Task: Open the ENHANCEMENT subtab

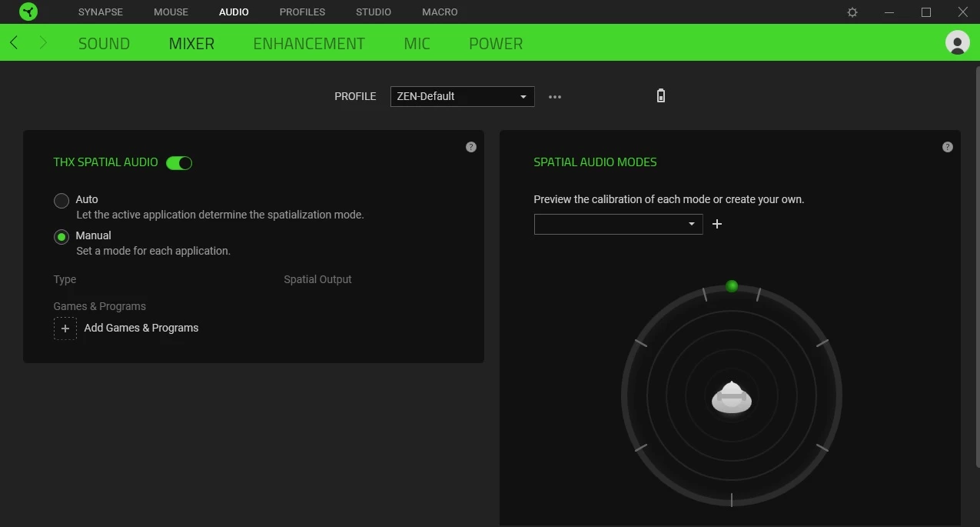Action: click(x=309, y=44)
